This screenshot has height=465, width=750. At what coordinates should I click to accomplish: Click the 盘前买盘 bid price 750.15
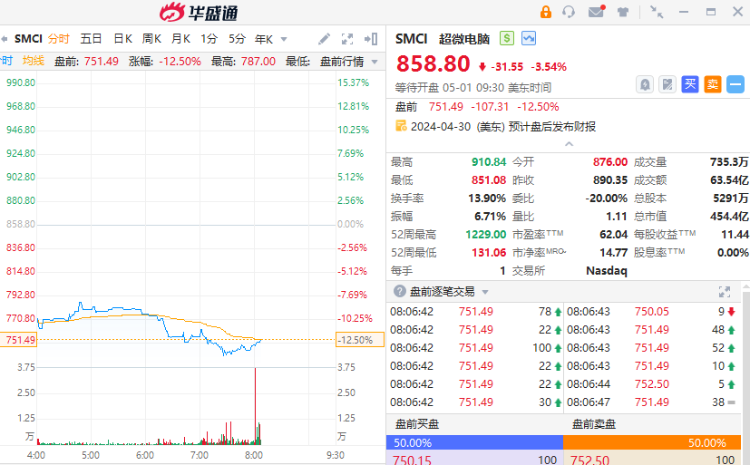tap(412, 460)
